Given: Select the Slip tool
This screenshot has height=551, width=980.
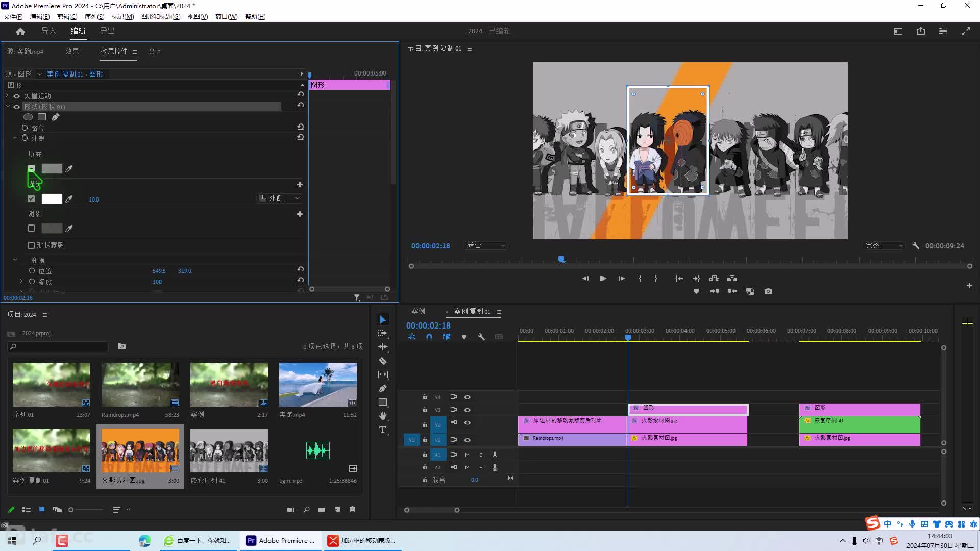Looking at the screenshot, I should [383, 374].
